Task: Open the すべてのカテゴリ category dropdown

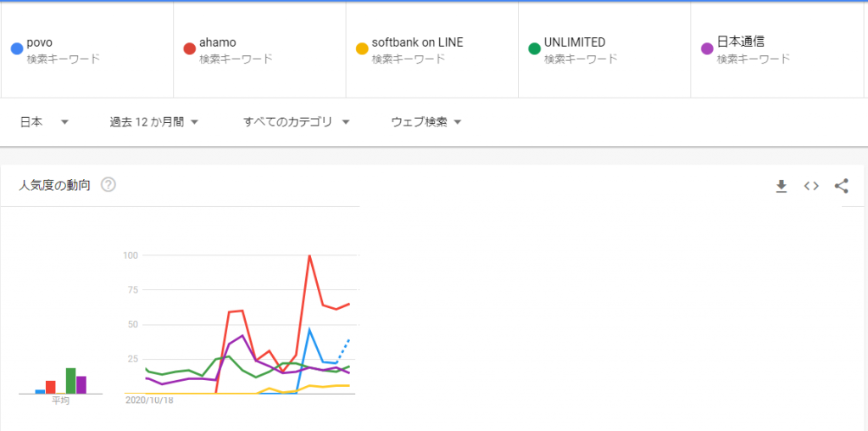Action: pos(297,122)
